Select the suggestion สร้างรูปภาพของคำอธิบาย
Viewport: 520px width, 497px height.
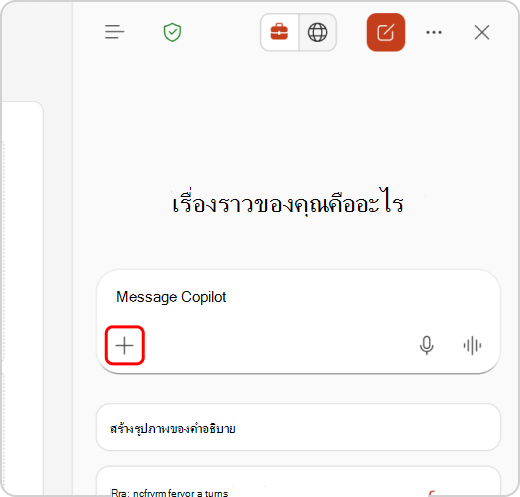tap(298, 427)
